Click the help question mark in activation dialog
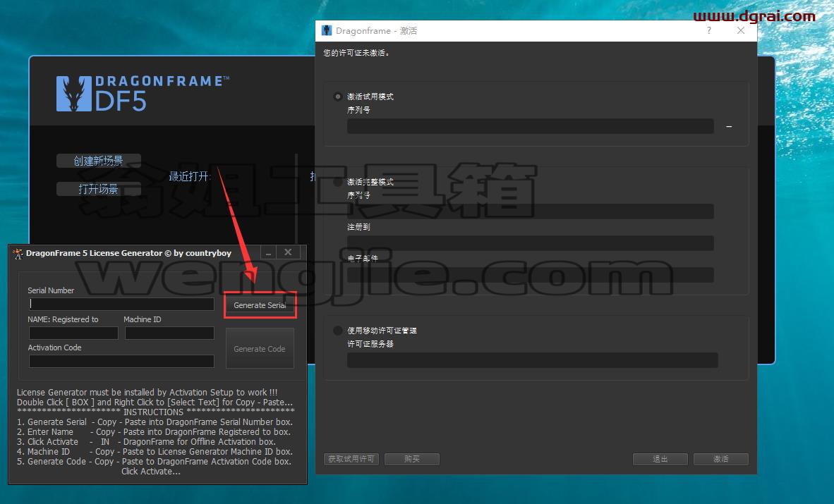 point(709,31)
